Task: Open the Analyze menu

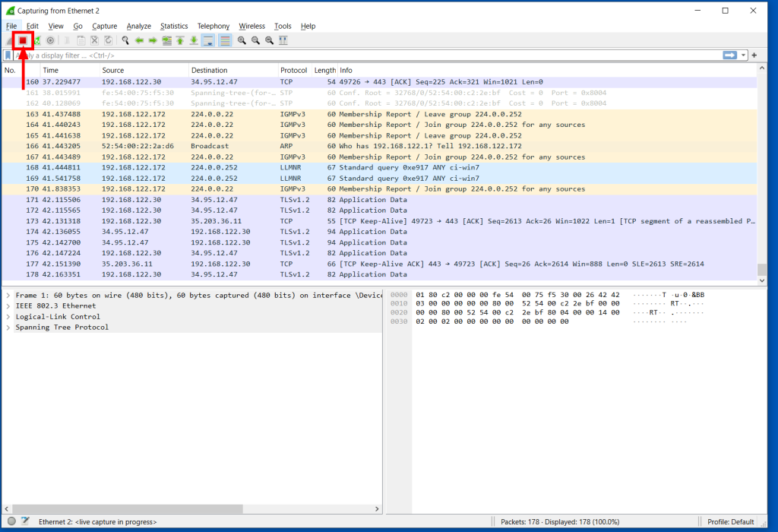Action: pyautogui.click(x=139, y=26)
